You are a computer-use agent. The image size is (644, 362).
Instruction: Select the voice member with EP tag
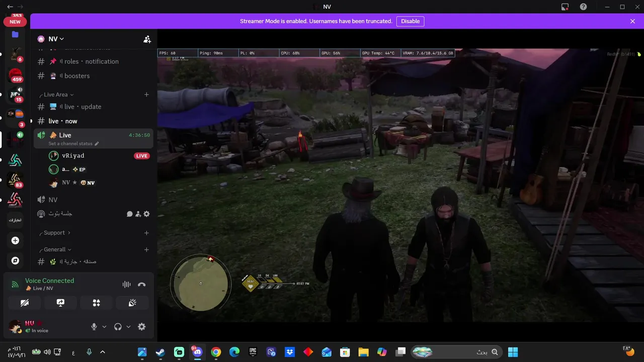[99, 169]
